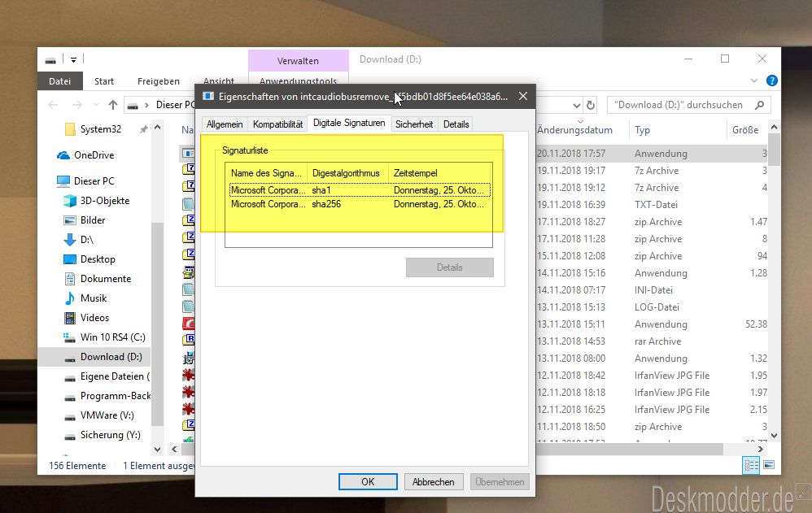Click the Explorer forward arrow
The width and height of the screenshot is (812, 513).
coord(76,105)
